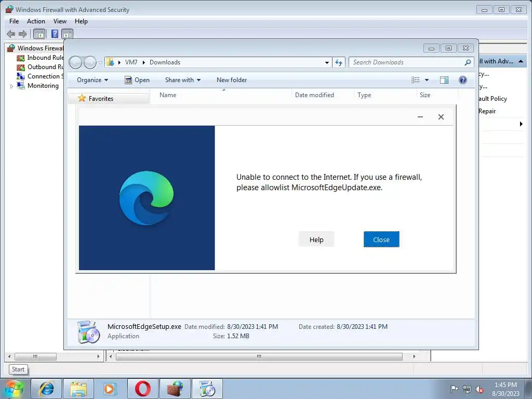
Task: Click Firewall toolbar Forward arrow
Action: tap(23, 34)
